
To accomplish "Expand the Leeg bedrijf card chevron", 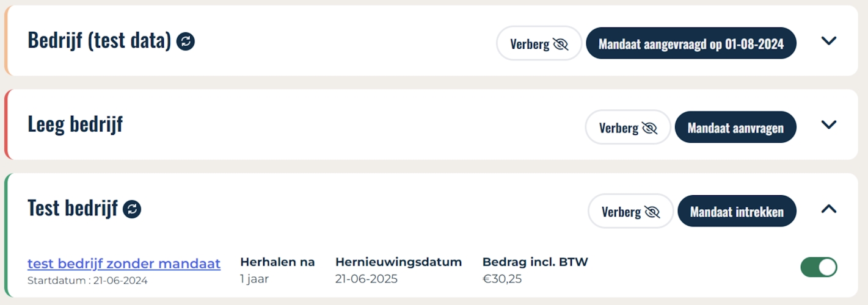I will pyautogui.click(x=828, y=125).
